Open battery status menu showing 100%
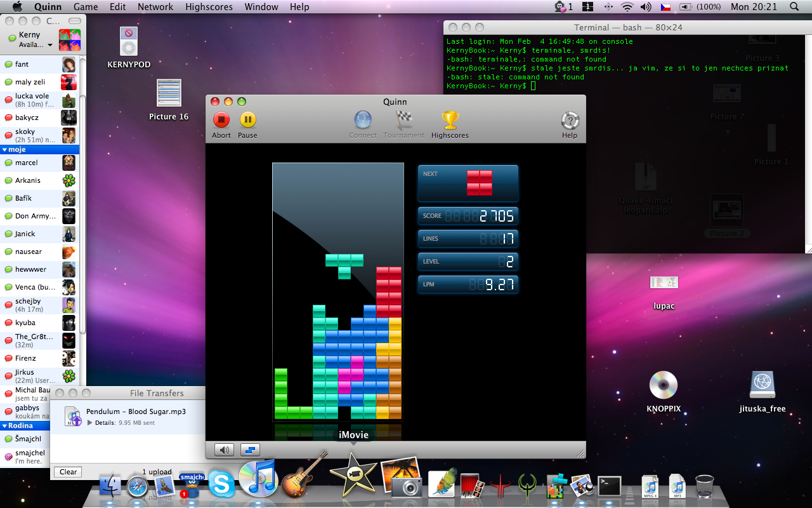This screenshot has height=508, width=812. click(x=700, y=7)
